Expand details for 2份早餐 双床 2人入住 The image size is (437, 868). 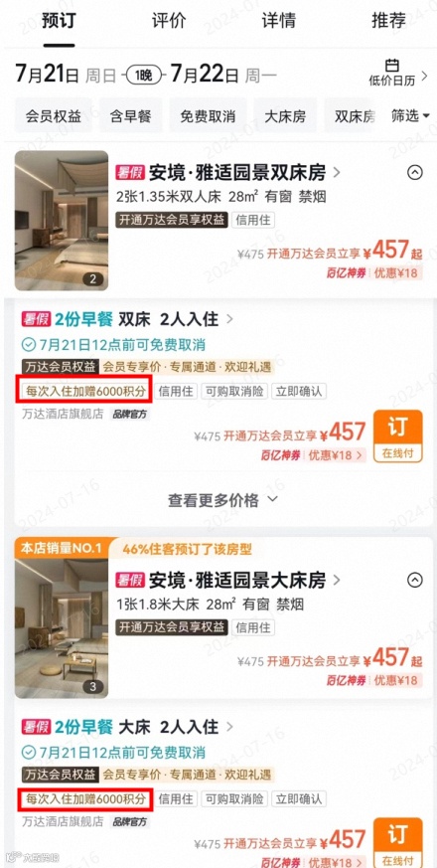[x=128, y=319]
